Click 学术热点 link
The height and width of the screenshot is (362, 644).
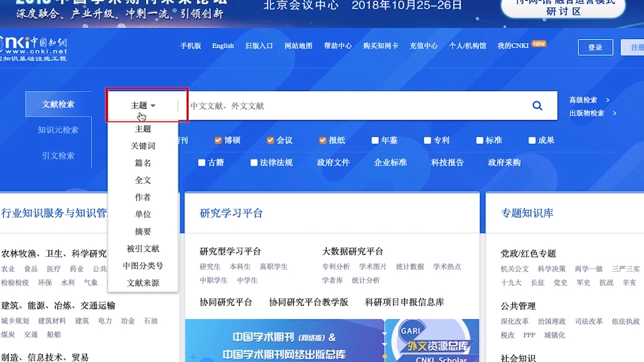pos(447,267)
